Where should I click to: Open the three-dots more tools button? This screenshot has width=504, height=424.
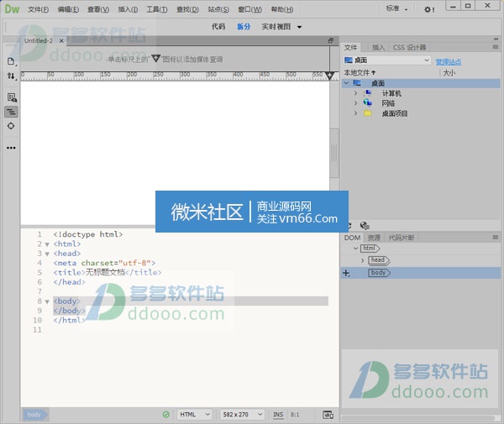(x=11, y=148)
